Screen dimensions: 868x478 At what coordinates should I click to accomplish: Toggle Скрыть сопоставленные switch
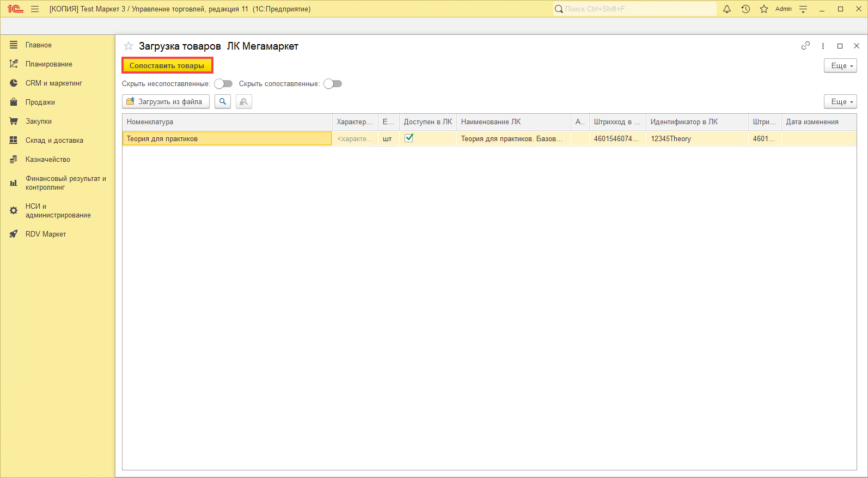(x=333, y=83)
